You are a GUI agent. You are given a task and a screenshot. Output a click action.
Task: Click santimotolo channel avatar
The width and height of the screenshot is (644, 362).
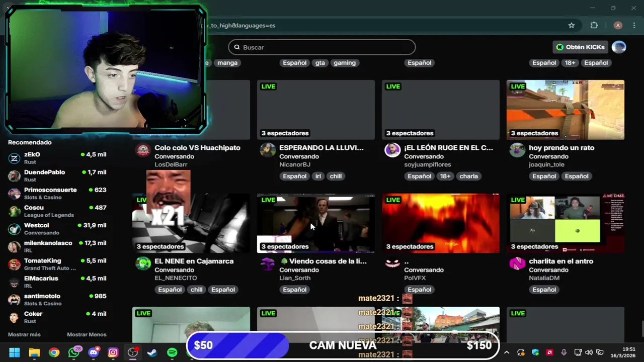pyautogui.click(x=15, y=300)
